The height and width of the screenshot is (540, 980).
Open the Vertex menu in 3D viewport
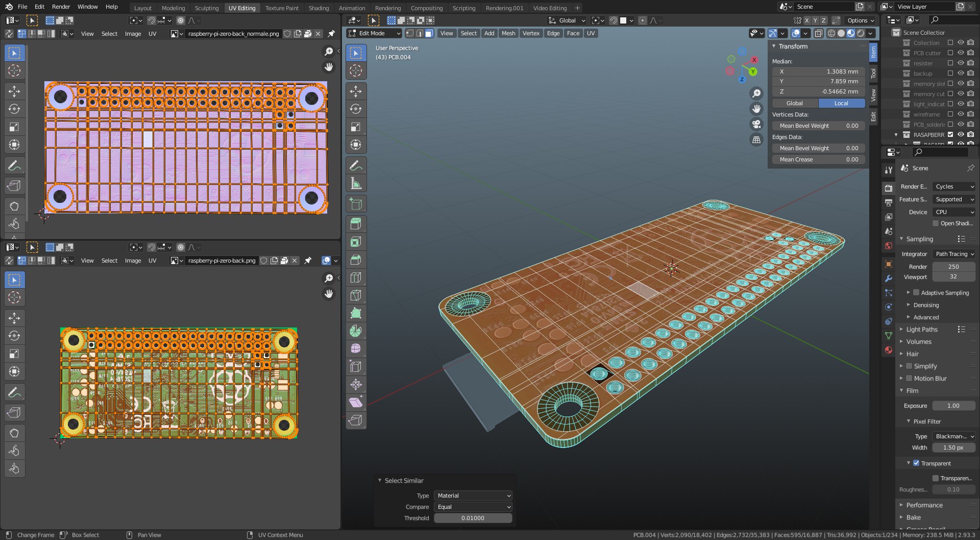(531, 33)
